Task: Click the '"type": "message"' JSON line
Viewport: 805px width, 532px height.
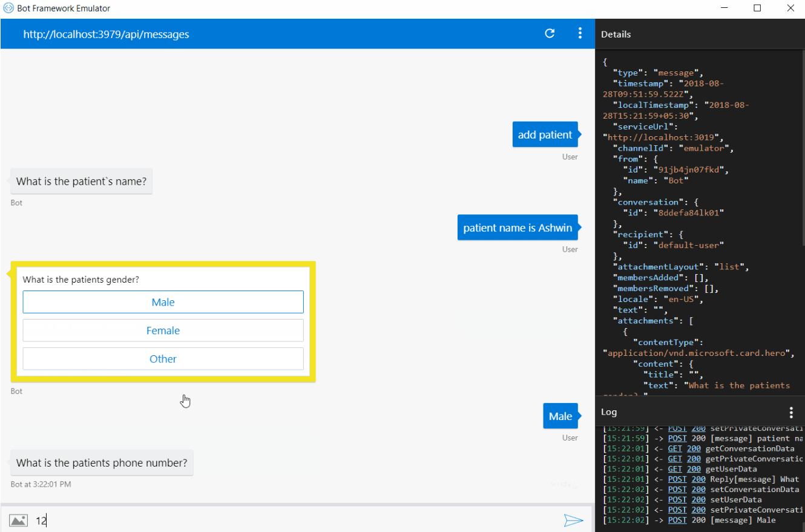Action: tap(659, 73)
